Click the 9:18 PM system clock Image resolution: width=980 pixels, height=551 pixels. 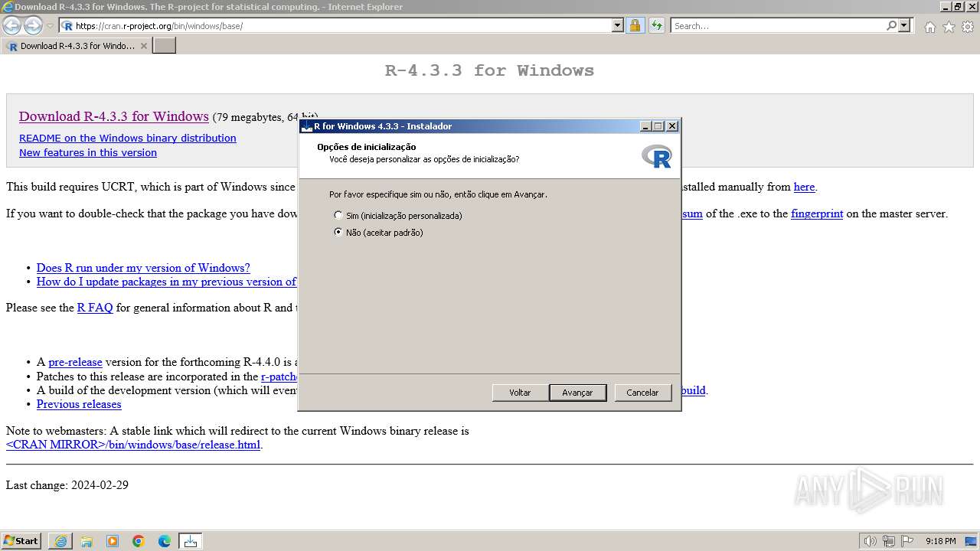pos(940,541)
